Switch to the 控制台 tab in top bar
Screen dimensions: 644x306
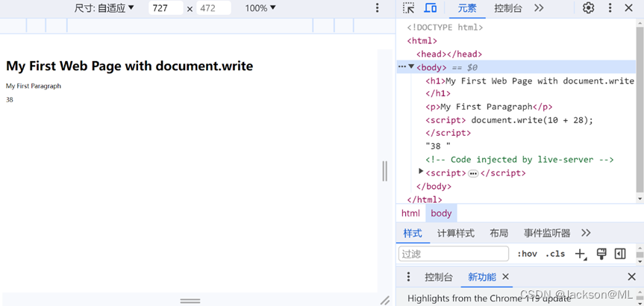point(508,8)
